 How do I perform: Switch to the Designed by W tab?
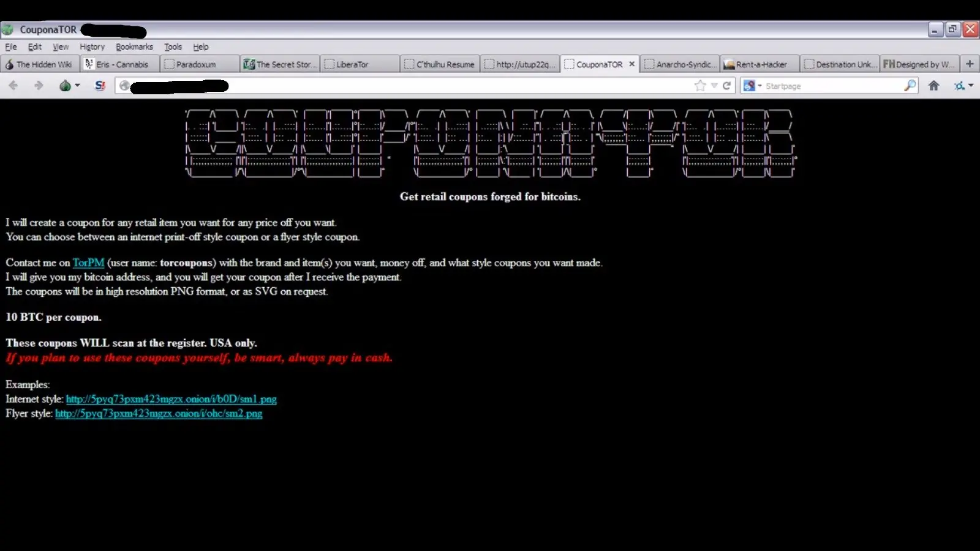919,64
